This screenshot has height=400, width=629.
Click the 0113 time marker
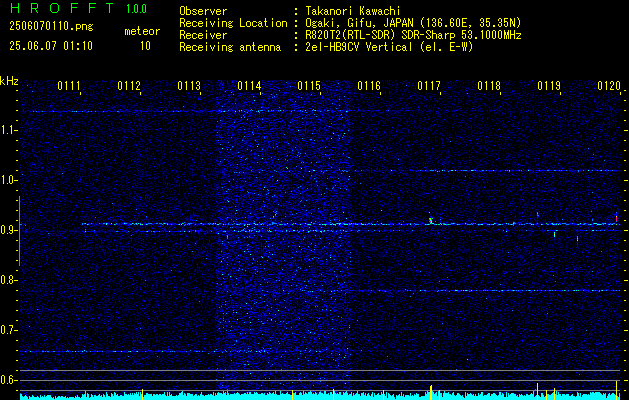coord(189,85)
